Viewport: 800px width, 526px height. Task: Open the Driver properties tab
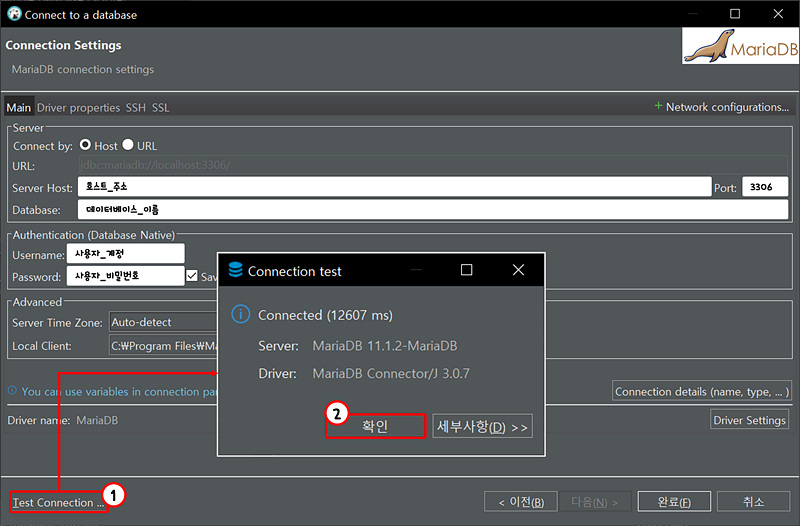(78, 108)
